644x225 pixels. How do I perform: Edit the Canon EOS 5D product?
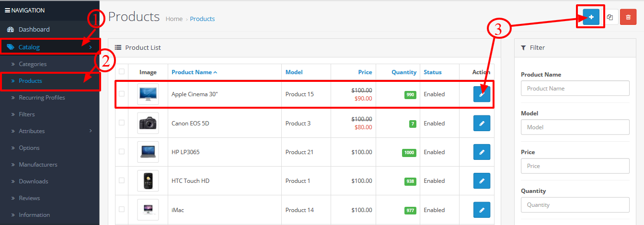pos(482,123)
